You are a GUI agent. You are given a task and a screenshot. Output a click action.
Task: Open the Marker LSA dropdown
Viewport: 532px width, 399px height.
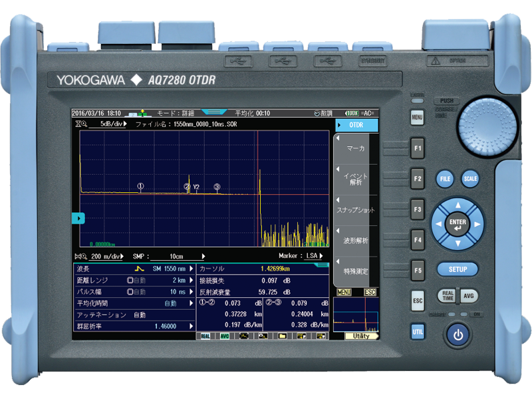point(316,256)
